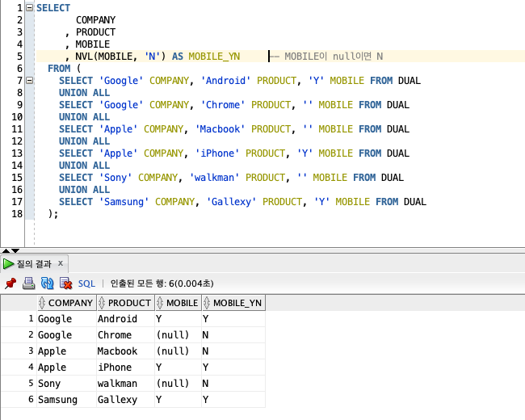525x420 pixels.
Task: Sort by the PRODUCT column header
Action: tap(125, 303)
